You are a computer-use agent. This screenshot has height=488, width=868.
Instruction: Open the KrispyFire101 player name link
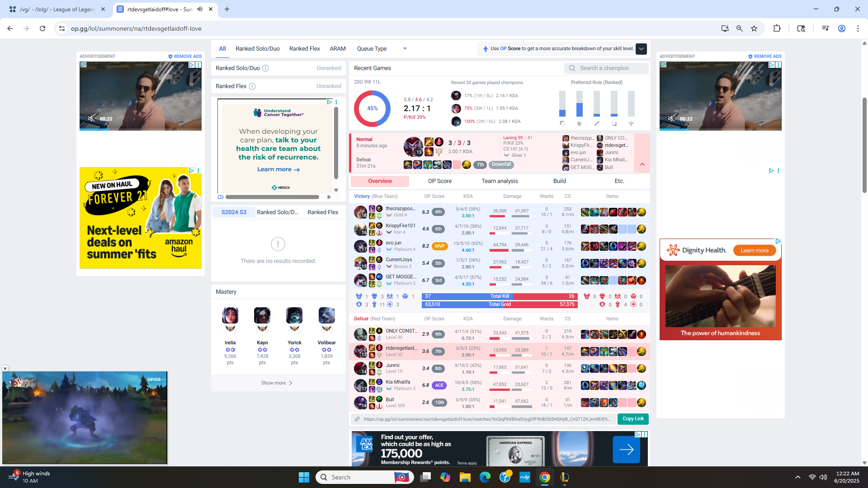(x=400, y=225)
